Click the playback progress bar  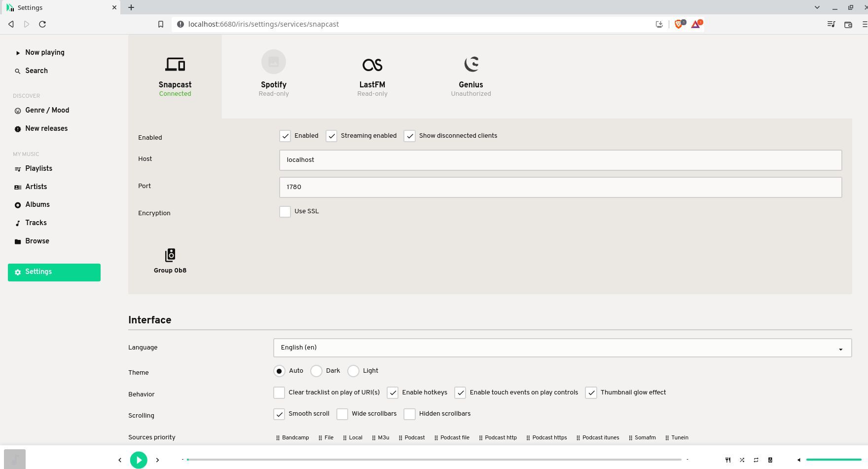click(x=434, y=460)
